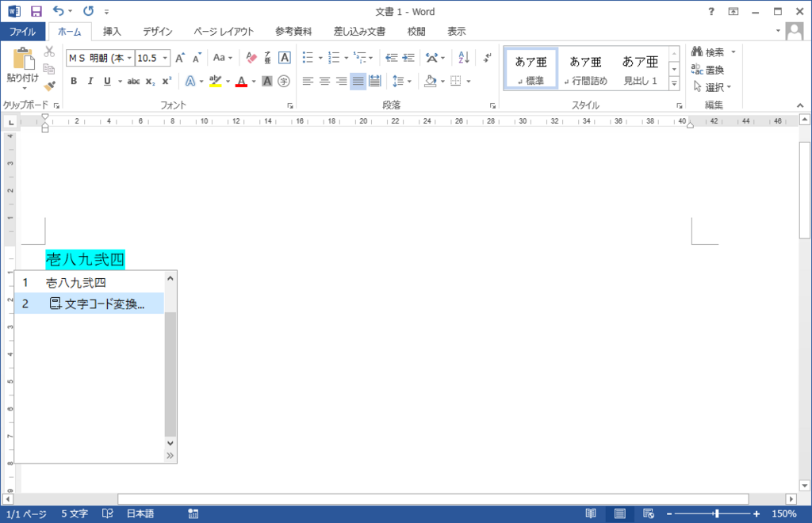Increase font size with the grow font icon

180,58
